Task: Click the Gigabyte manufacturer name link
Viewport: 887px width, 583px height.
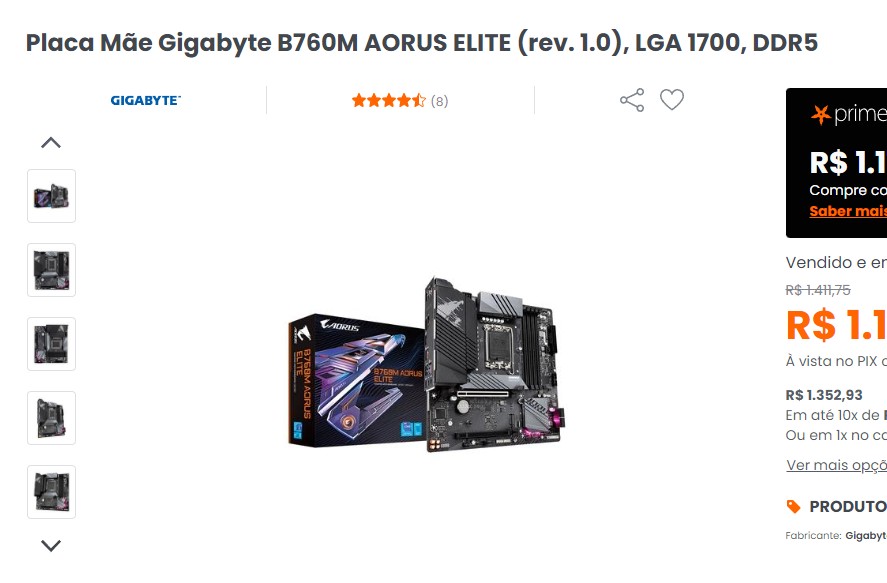Action: (866, 536)
